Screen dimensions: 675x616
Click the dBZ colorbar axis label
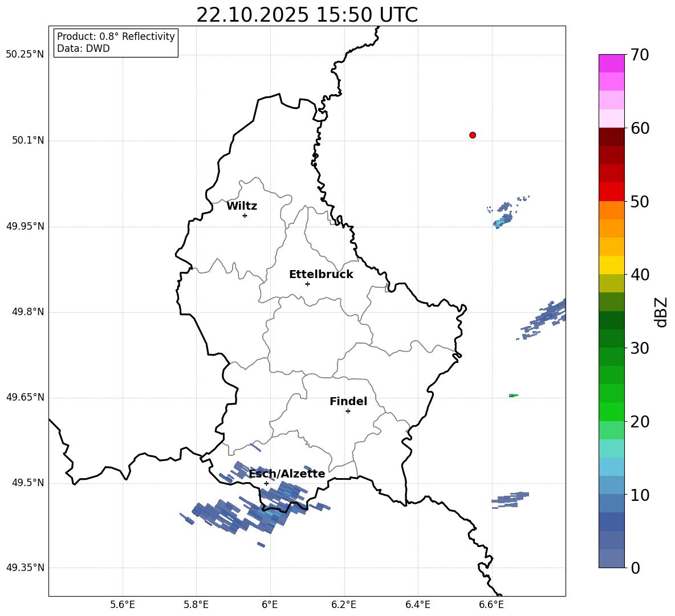(662, 312)
